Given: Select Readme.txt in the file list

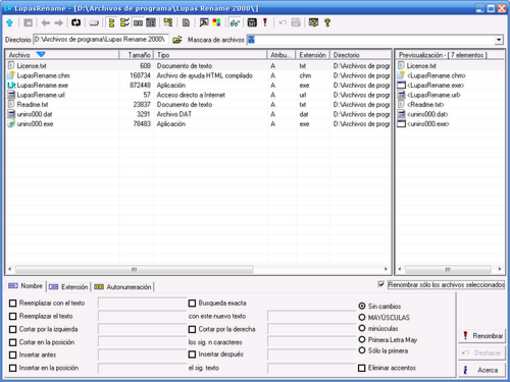Looking at the screenshot, I should (198, 104).
